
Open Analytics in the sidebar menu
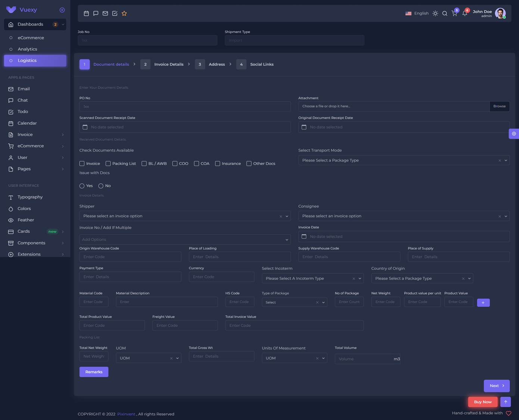point(27,49)
